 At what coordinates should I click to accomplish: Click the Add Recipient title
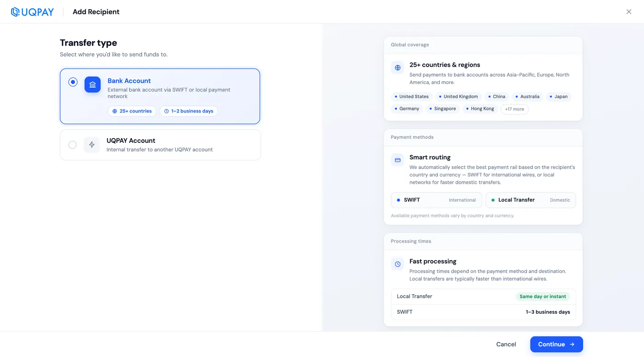click(96, 12)
